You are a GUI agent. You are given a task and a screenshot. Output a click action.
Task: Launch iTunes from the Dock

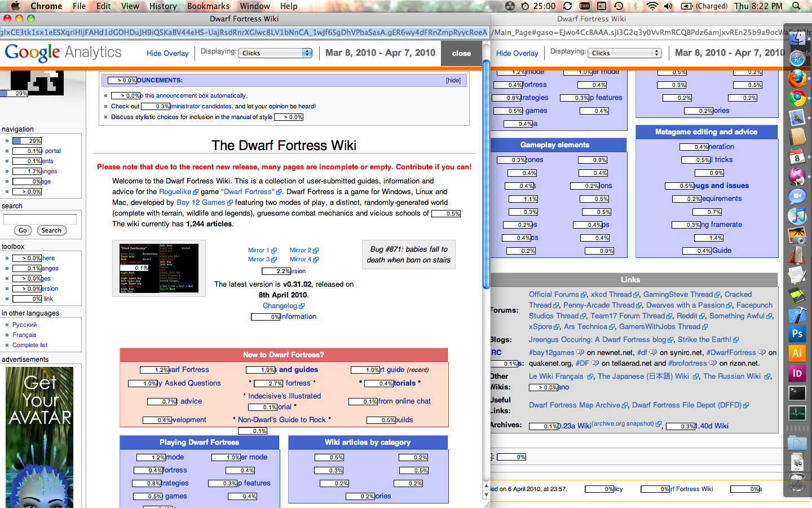click(797, 216)
